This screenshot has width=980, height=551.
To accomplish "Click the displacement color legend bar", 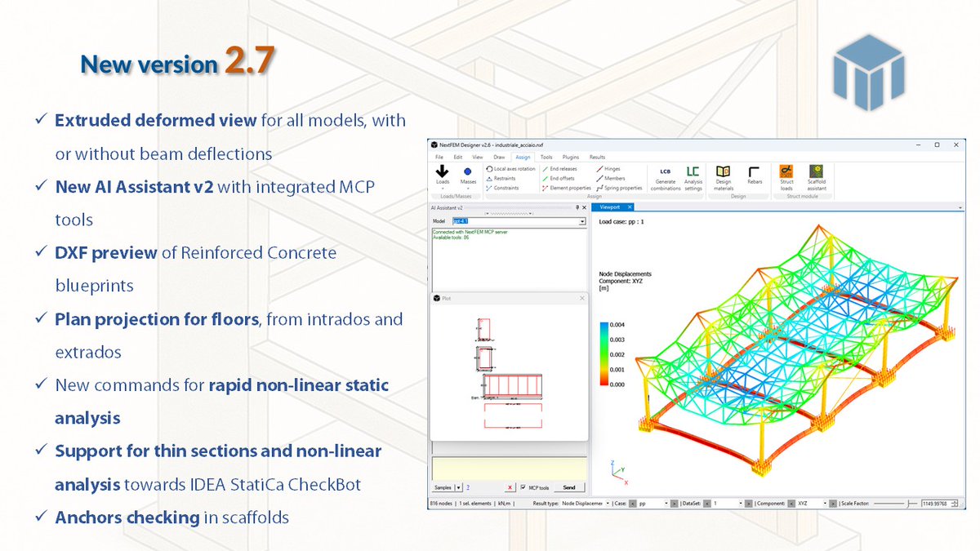I will 605,353.
